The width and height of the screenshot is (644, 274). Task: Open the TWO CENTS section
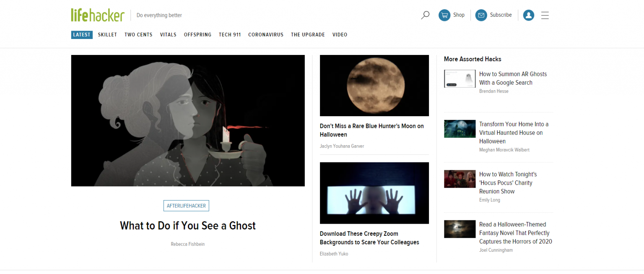tap(138, 34)
